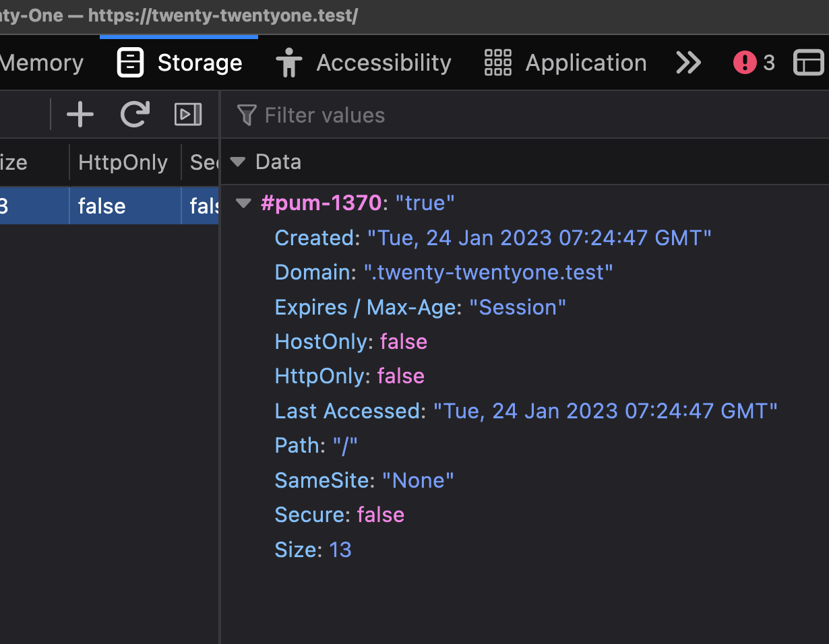Click the Add cookie plus icon
The width and height of the screenshot is (829, 644).
[x=80, y=114]
